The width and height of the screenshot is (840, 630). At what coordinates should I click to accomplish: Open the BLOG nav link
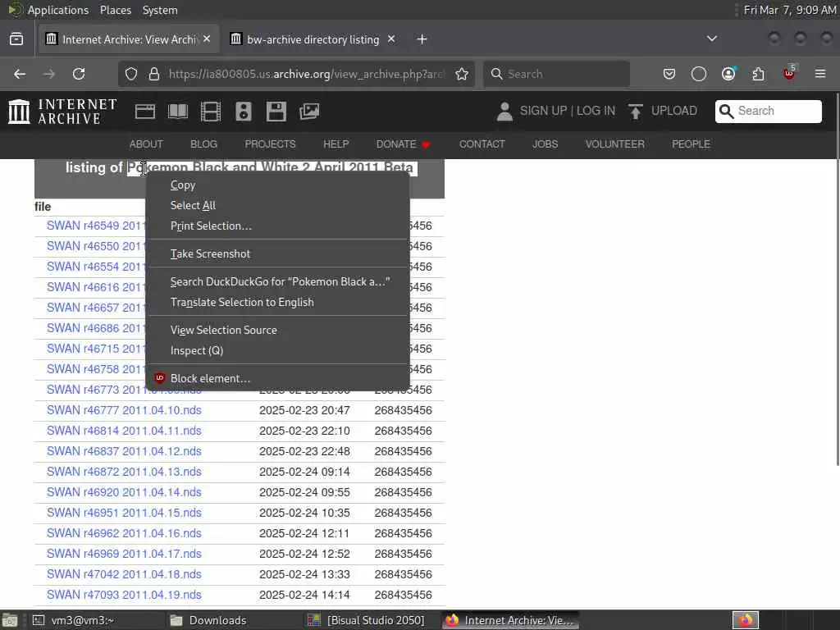203,144
